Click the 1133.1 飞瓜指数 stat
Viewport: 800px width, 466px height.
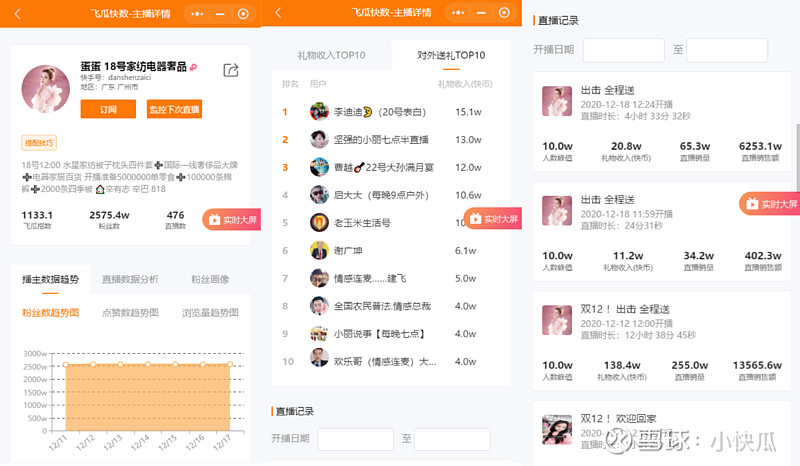click(37, 215)
